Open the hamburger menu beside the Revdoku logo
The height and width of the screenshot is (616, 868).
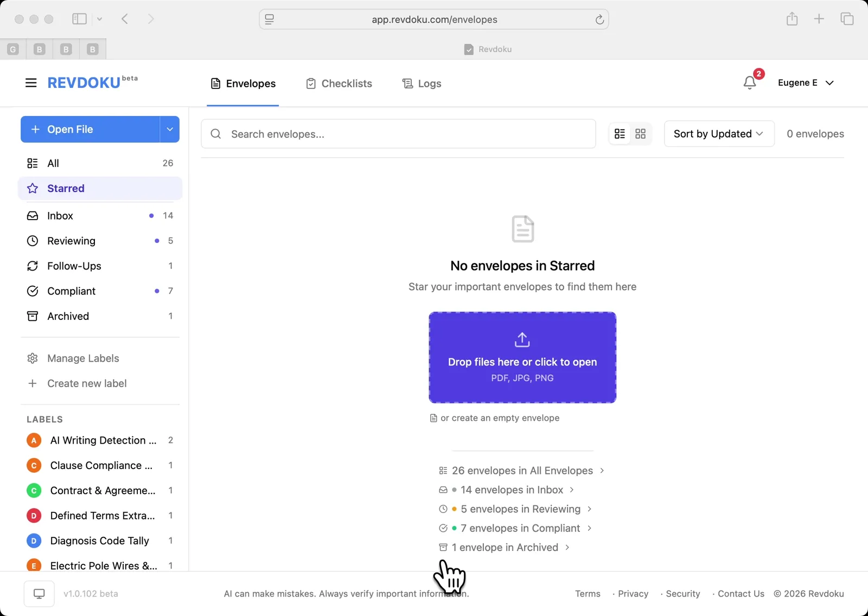30,82
